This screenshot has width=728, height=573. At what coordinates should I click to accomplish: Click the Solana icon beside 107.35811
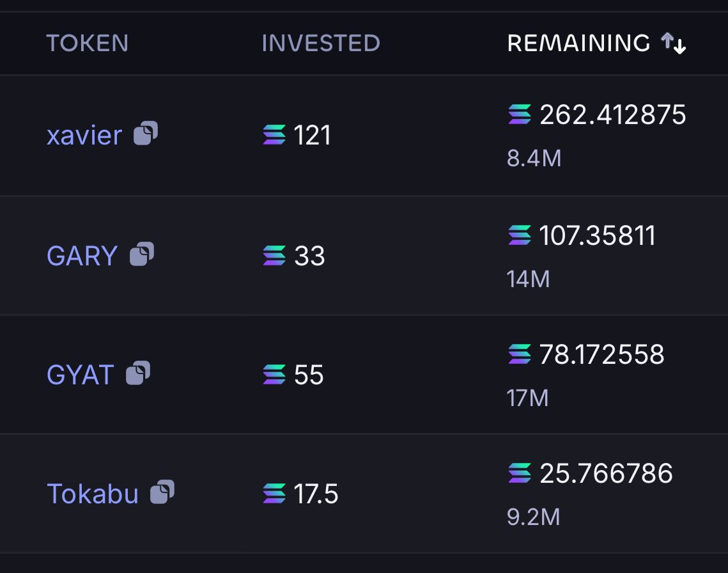[x=520, y=235]
